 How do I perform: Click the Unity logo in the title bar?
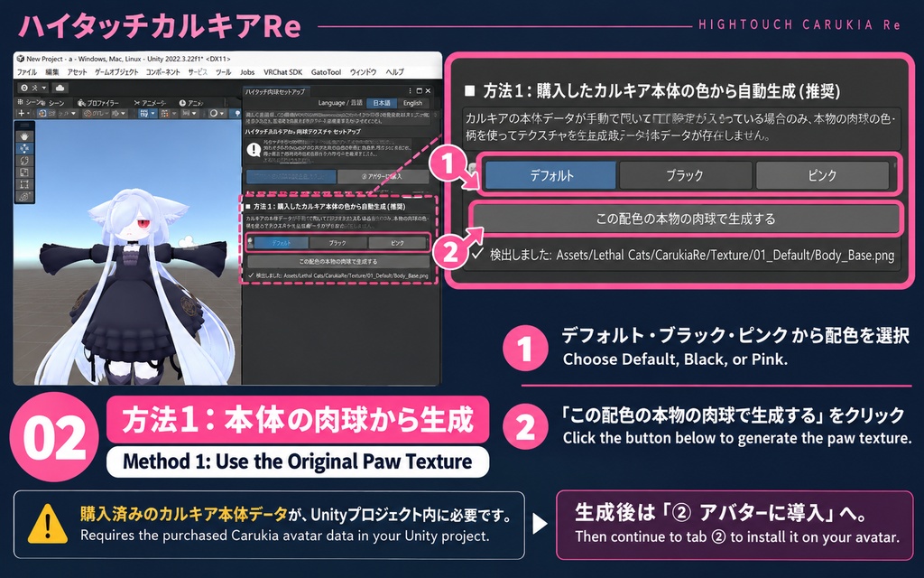21,59
